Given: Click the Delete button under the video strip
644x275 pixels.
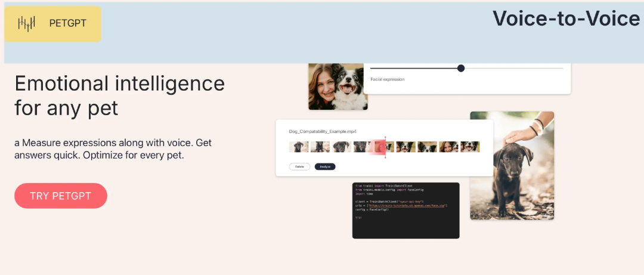Looking at the screenshot, I should pos(299,166).
